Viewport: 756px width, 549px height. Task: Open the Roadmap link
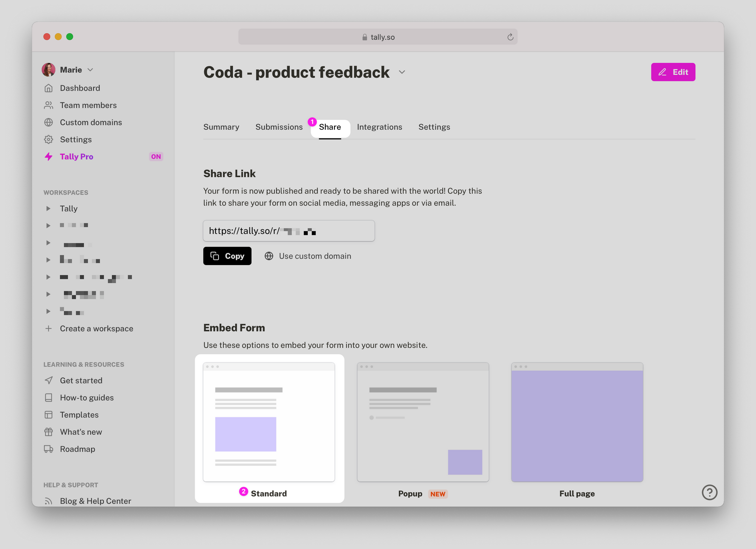pos(77,449)
